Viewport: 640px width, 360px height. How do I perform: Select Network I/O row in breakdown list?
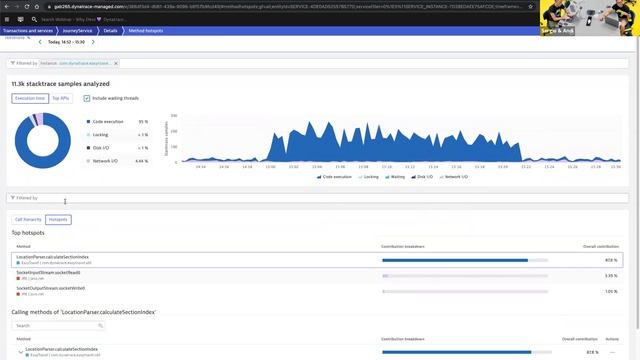[117, 161]
